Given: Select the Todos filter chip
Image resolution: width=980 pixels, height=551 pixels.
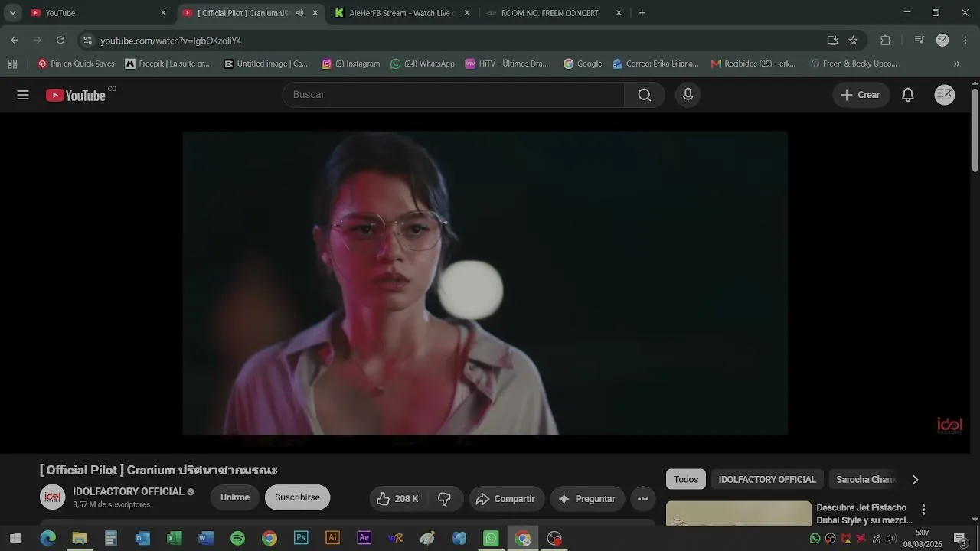Looking at the screenshot, I should (686, 480).
